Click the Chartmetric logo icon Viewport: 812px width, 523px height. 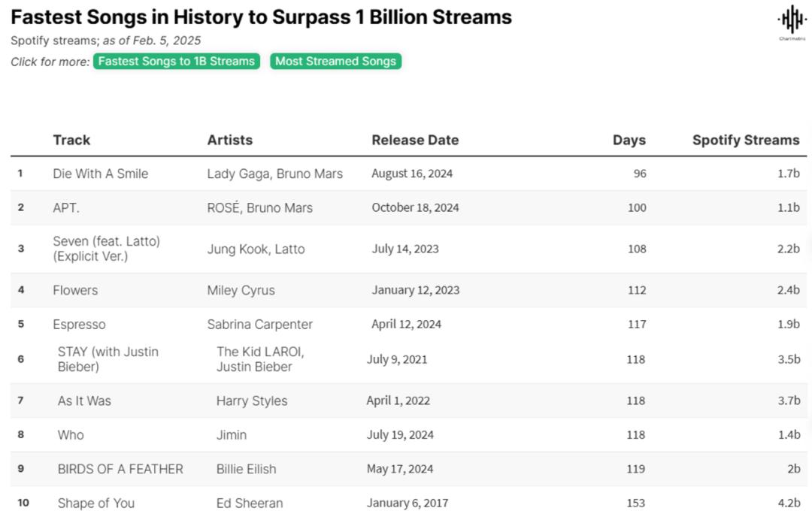pyautogui.click(x=792, y=20)
